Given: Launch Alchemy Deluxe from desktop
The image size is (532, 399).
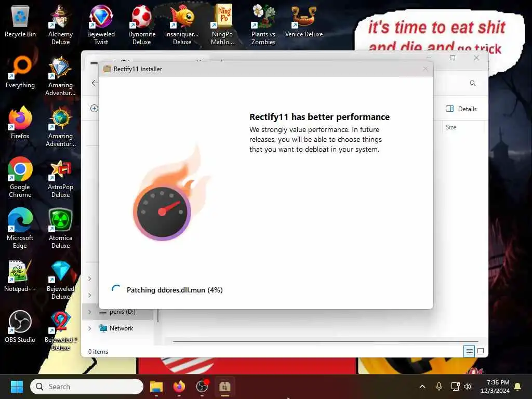Looking at the screenshot, I should tap(60, 24).
